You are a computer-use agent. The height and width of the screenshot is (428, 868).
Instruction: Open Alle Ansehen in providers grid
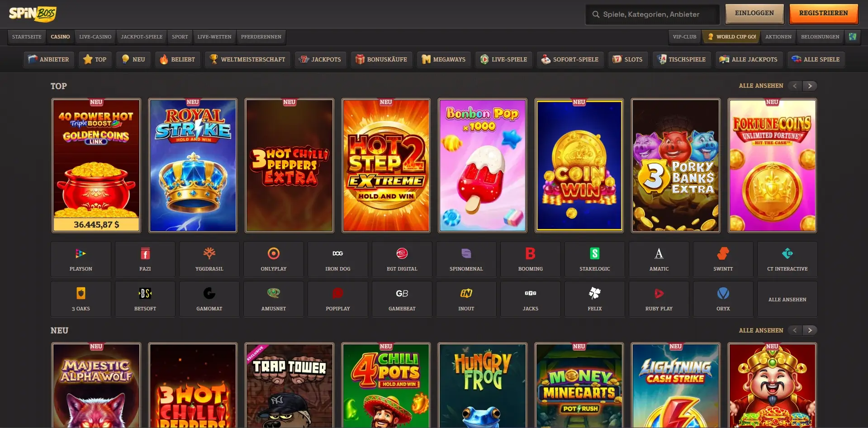tap(787, 299)
